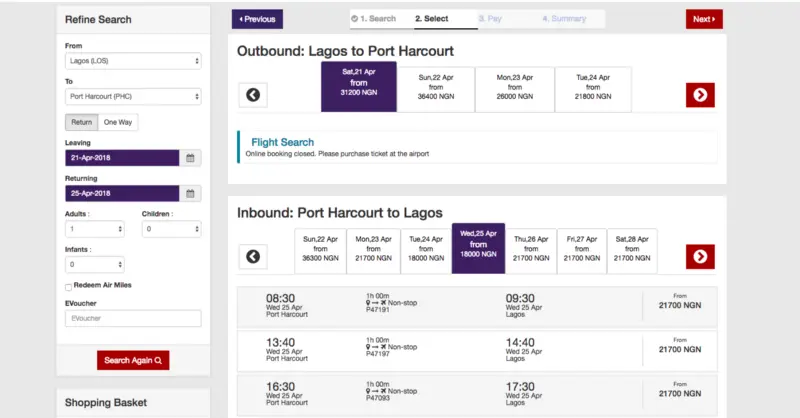Open the From airport dropdown
This screenshot has height=418, width=800.
click(133, 61)
